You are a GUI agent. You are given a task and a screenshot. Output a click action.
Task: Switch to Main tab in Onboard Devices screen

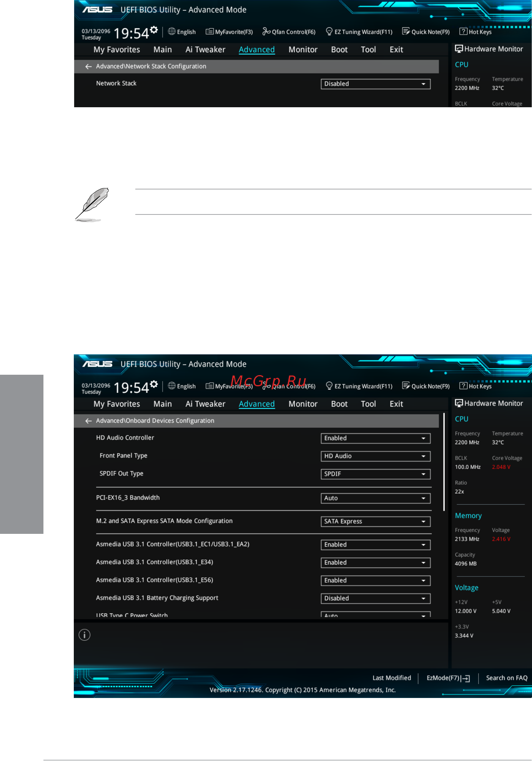pyautogui.click(x=163, y=404)
